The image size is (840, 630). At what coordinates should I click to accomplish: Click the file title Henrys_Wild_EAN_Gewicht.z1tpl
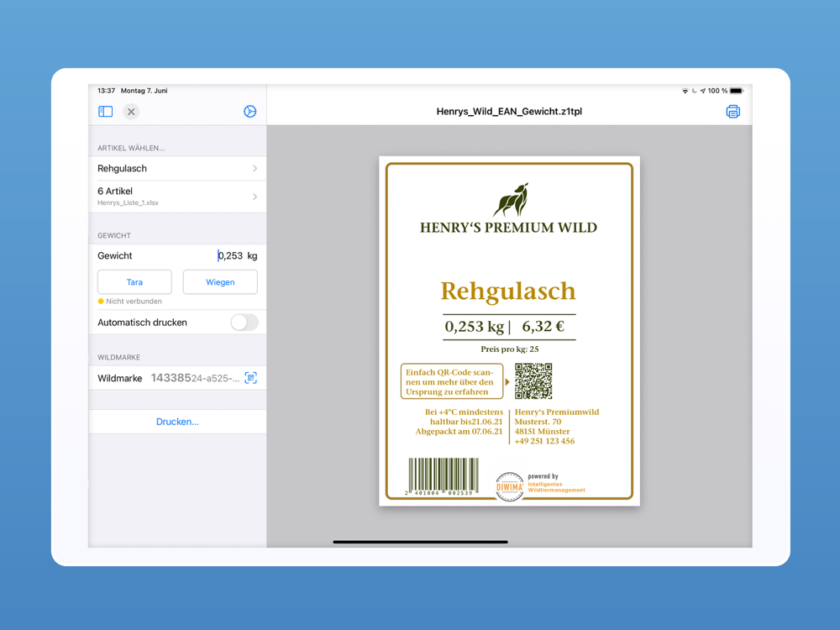click(x=509, y=112)
